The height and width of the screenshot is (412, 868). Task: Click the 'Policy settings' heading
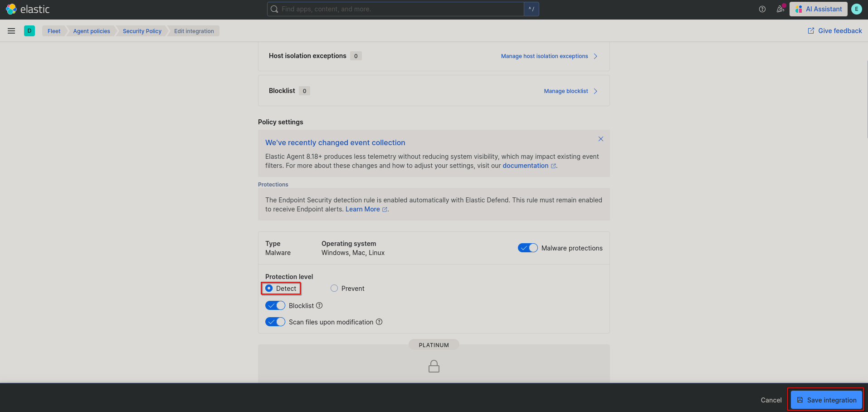[x=281, y=122]
